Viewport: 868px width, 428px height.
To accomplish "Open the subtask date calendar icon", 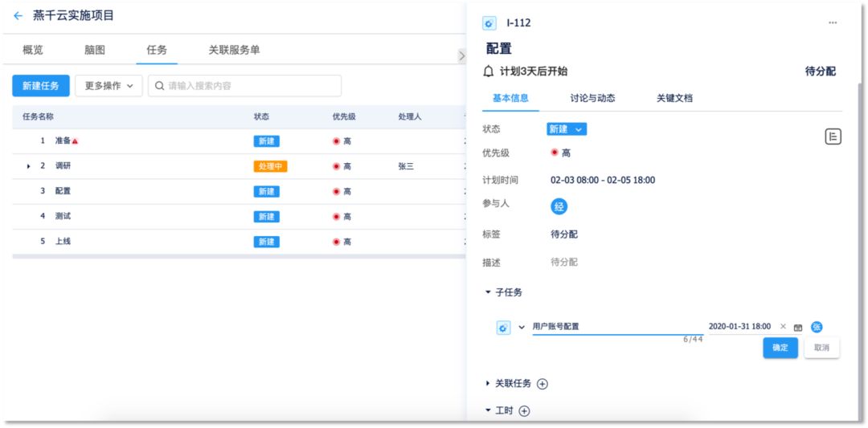I will pos(798,328).
